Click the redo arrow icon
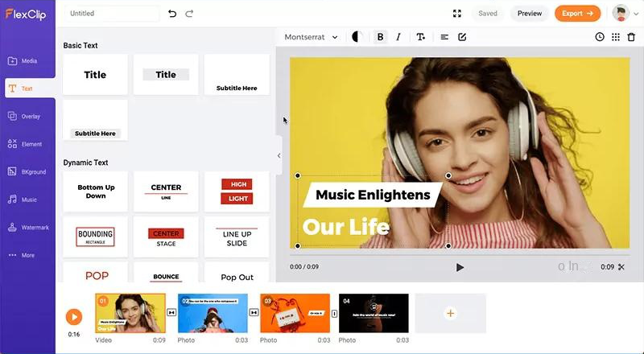The width and height of the screenshot is (644, 354). coord(189,14)
